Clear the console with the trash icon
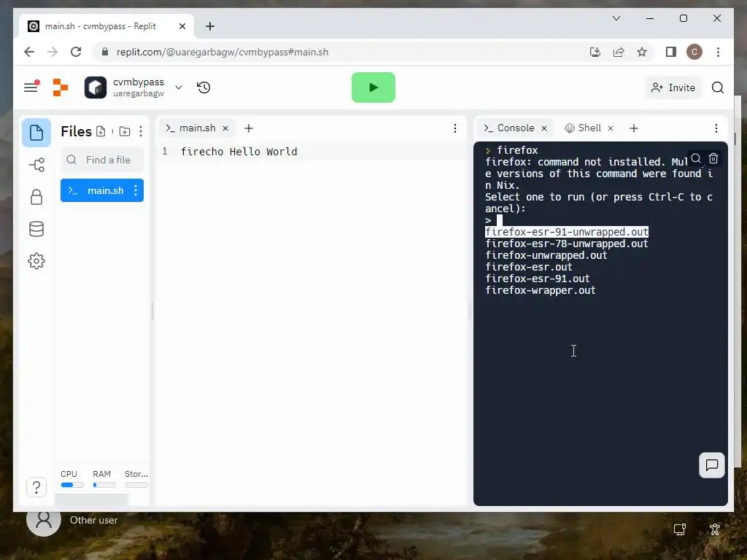Viewport: 747px width, 560px height. 713,158
